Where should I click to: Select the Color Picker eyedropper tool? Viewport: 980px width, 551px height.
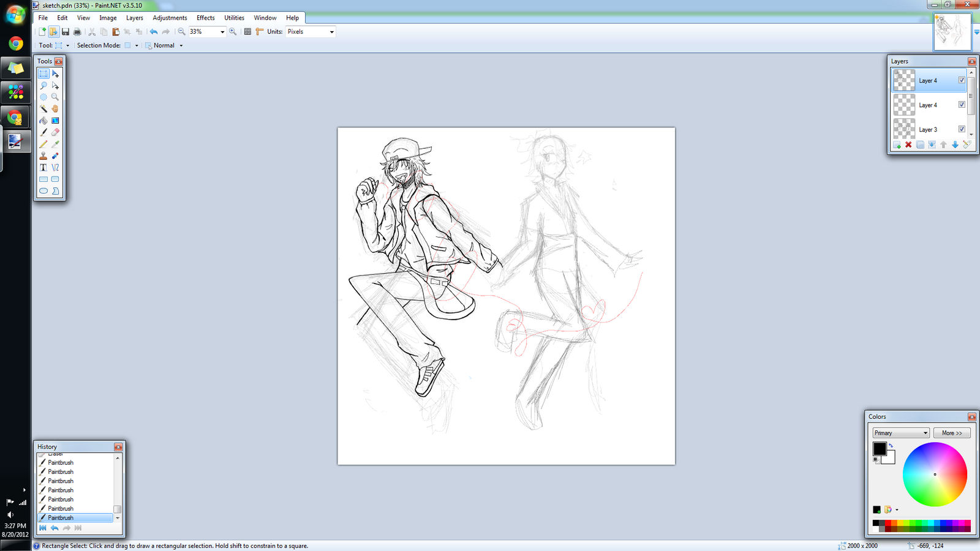[x=55, y=144]
